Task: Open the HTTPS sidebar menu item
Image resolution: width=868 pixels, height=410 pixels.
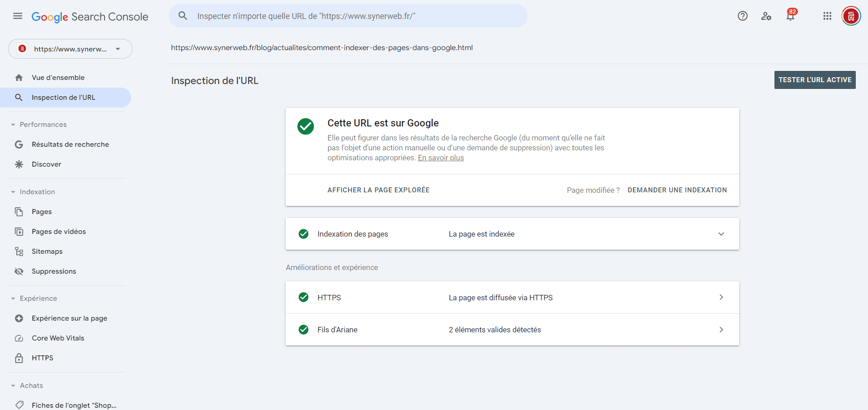Action: point(66,358)
